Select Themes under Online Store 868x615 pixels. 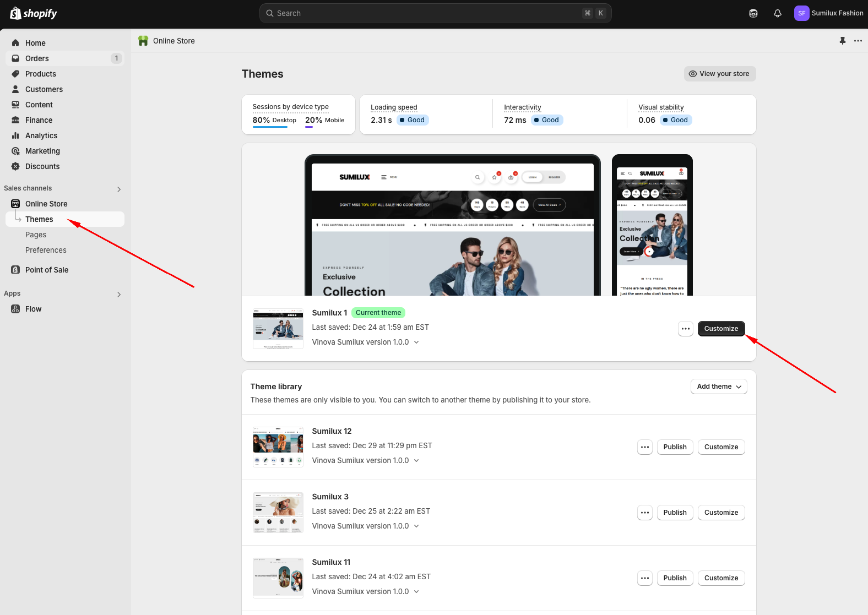click(x=65, y=219)
